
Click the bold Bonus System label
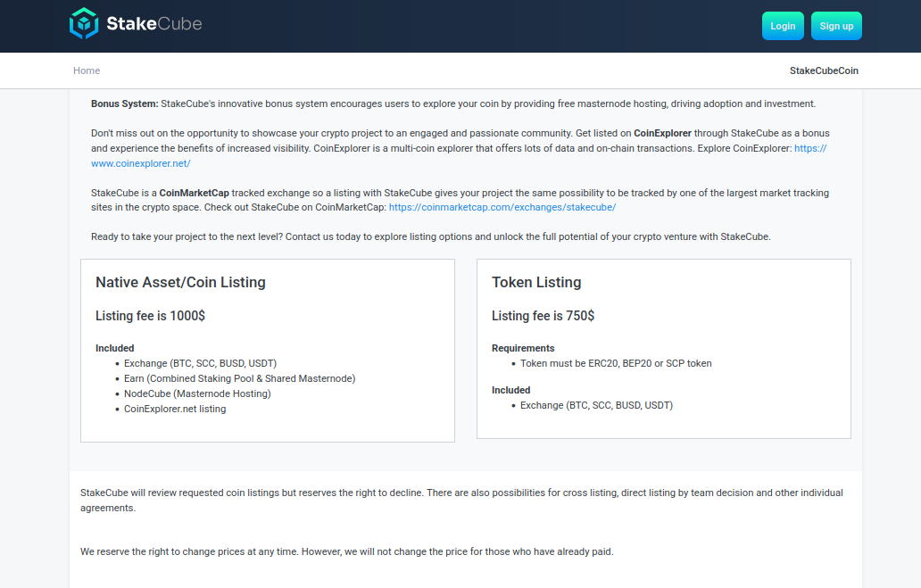[124, 104]
